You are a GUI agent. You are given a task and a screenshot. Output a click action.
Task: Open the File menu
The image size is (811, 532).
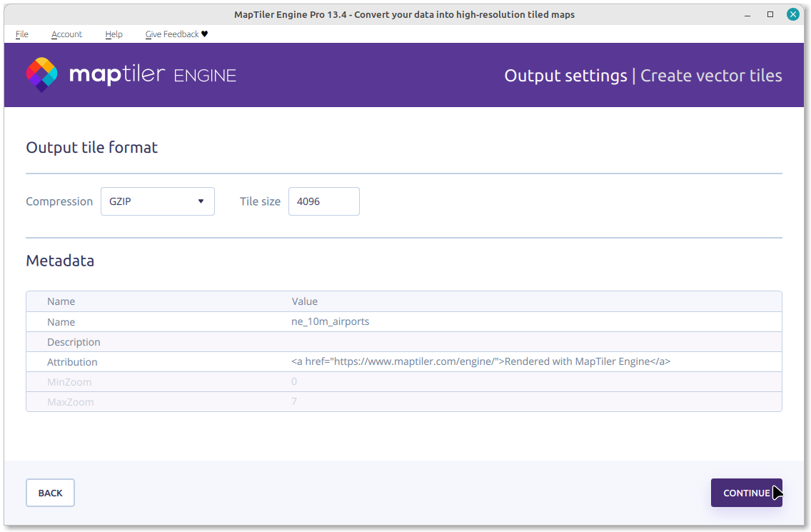coord(21,34)
